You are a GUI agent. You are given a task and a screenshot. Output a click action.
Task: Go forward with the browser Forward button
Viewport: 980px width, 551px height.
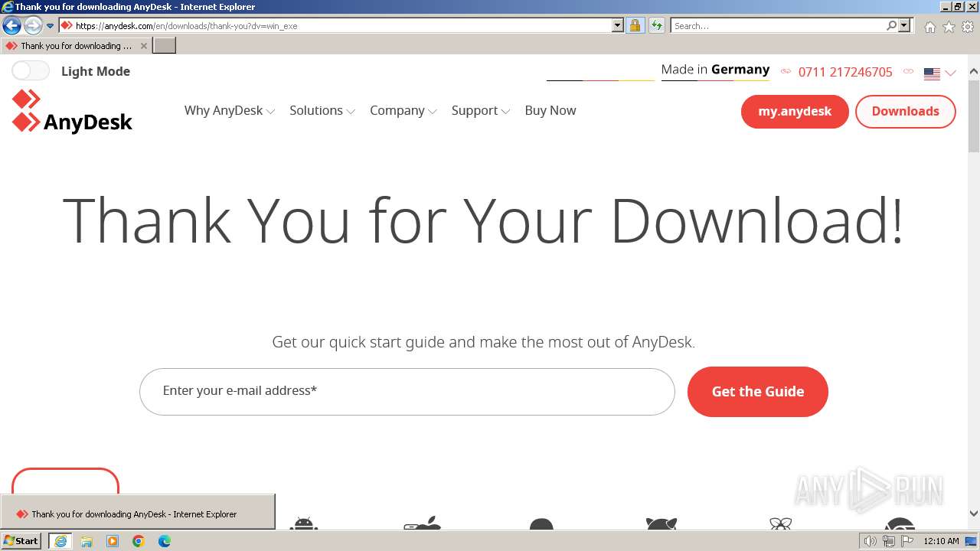(x=33, y=26)
